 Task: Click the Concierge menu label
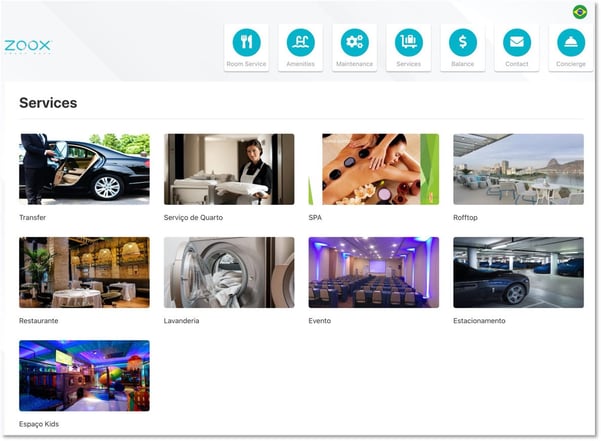571,64
